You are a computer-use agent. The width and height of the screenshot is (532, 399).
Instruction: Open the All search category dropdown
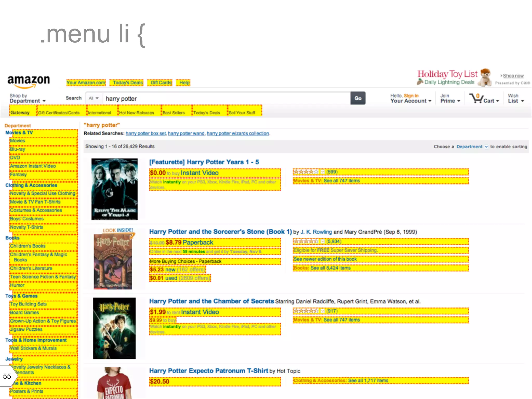tap(94, 98)
